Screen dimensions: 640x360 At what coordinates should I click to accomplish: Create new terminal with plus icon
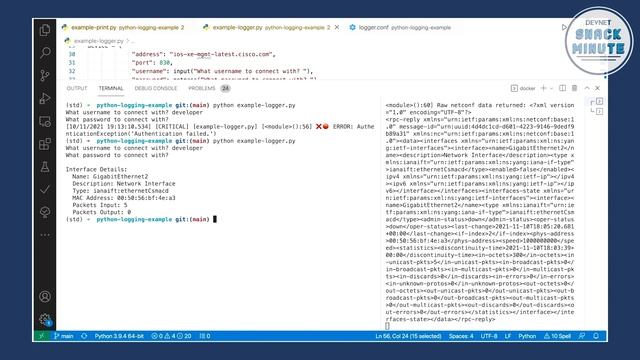(543, 88)
